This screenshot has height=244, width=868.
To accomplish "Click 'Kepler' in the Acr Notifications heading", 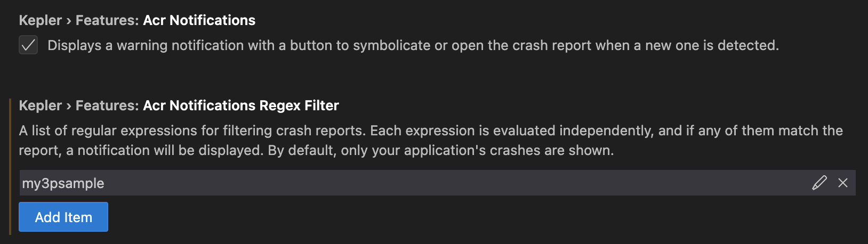I will click(x=41, y=20).
